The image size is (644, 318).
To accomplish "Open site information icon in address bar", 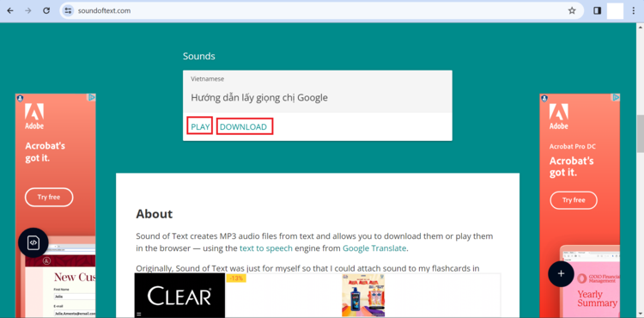I will pos(68,10).
